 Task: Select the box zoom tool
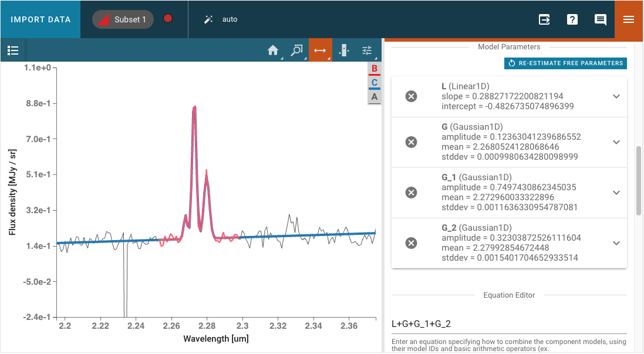pos(296,50)
